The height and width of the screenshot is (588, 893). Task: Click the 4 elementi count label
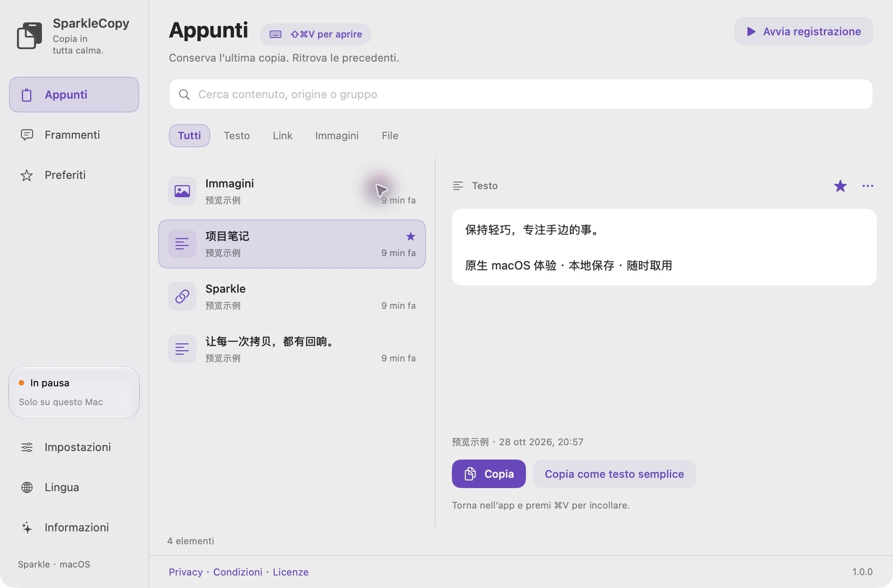(191, 541)
